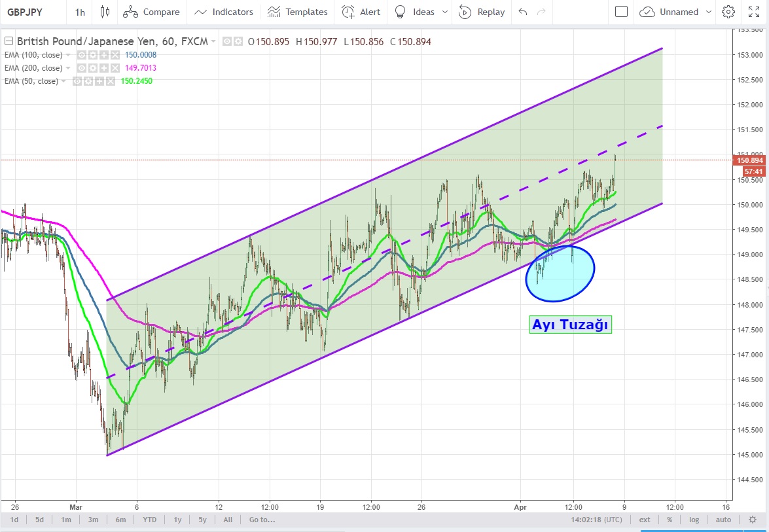
Task: Click the layout selection square icon
Action: pos(621,12)
